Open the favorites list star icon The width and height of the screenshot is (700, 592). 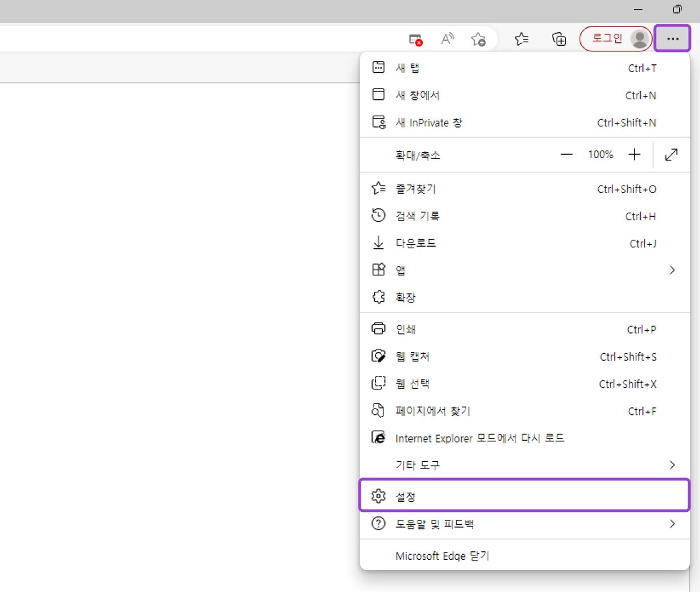pos(522,39)
